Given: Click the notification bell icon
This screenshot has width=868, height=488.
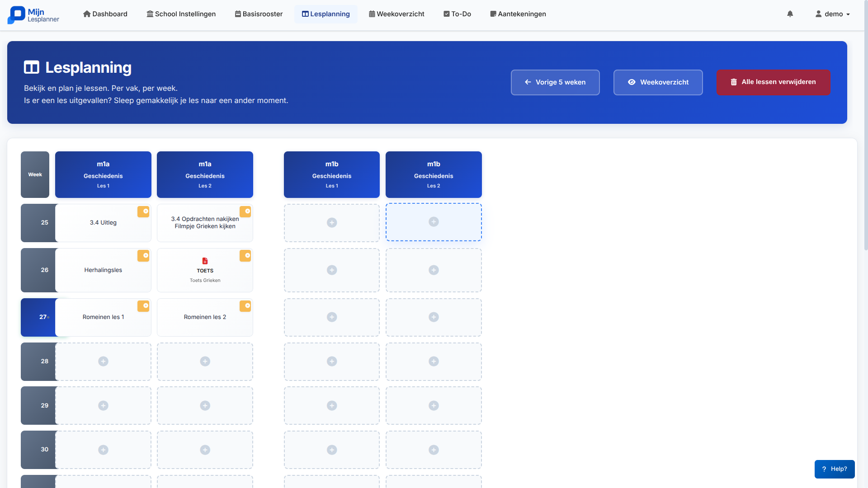Looking at the screenshot, I should (790, 14).
